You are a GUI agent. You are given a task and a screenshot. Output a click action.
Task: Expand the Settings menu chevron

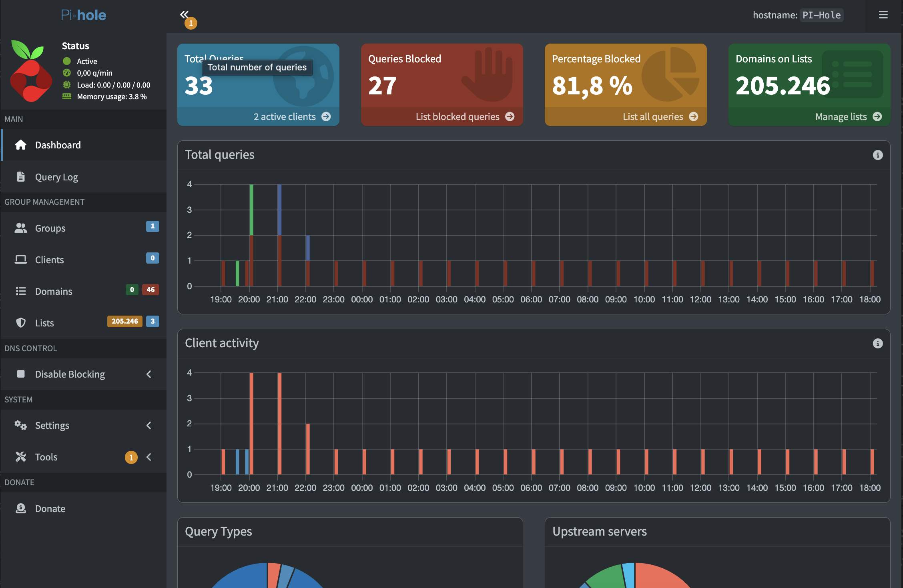coord(148,425)
